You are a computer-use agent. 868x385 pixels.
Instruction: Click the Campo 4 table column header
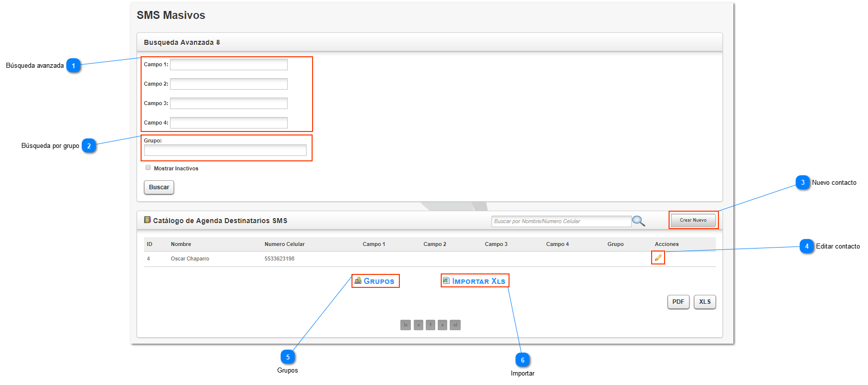click(x=557, y=244)
